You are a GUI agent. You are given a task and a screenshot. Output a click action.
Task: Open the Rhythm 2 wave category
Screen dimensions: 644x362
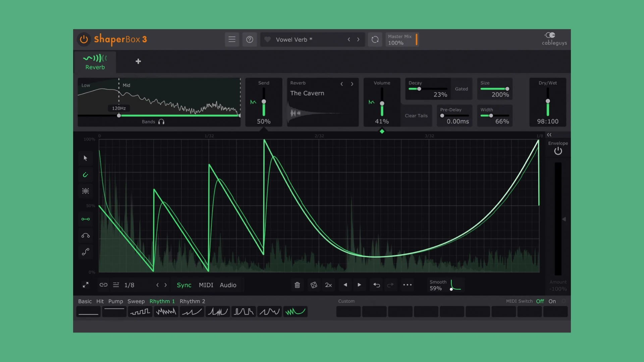point(193,301)
